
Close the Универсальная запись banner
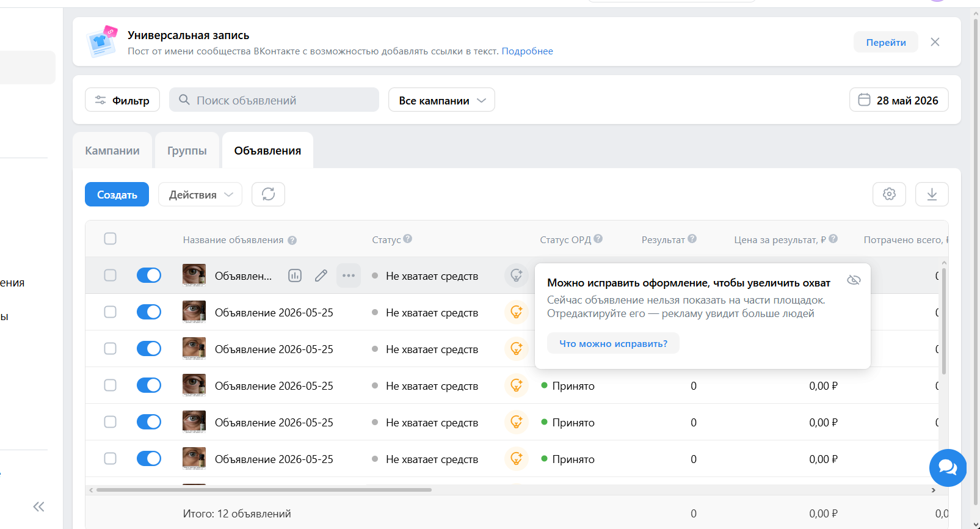pos(935,42)
